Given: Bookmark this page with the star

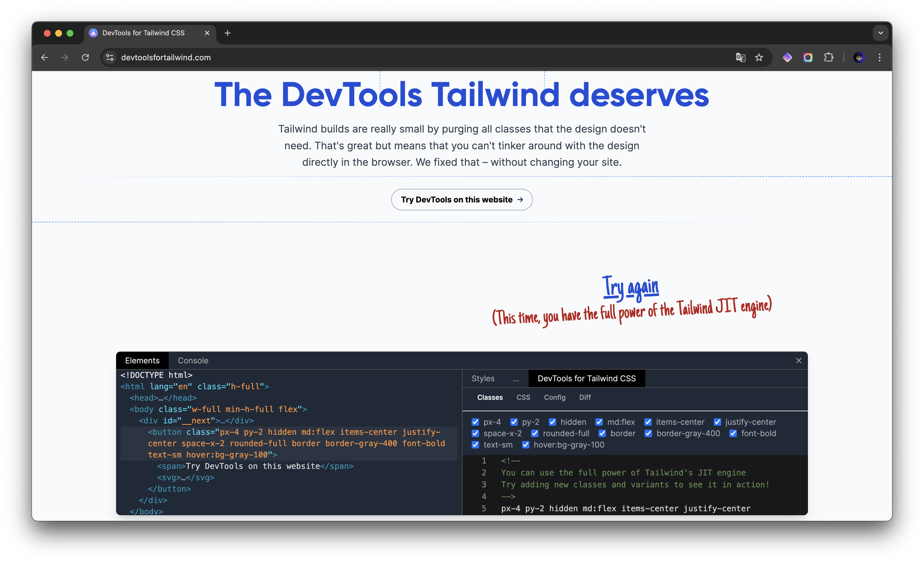Looking at the screenshot, I should tap(759, 57).
